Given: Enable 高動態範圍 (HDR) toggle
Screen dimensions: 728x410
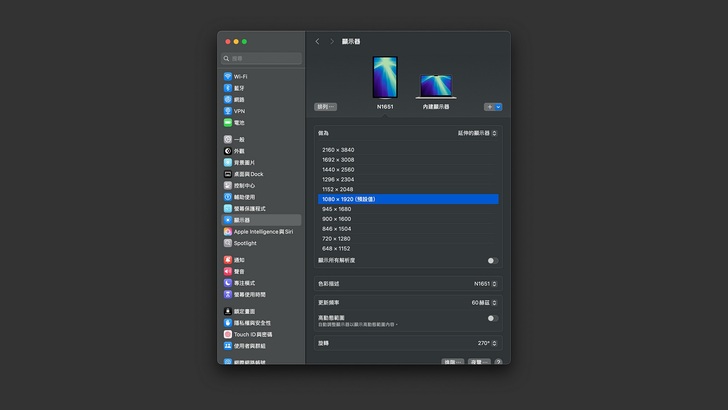Looking at the screenshot, I should tap(492, 318).
